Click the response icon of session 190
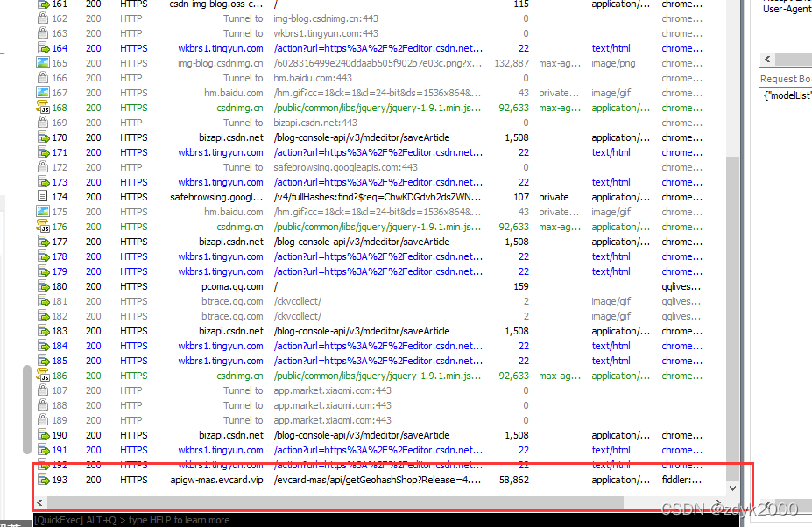This screenshot has height=527, width=812. coord(43,435)
